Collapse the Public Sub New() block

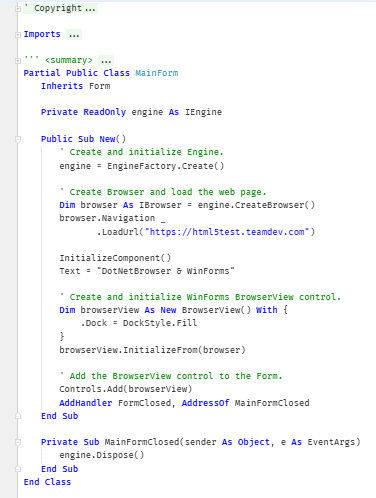(x=18, y=139)
